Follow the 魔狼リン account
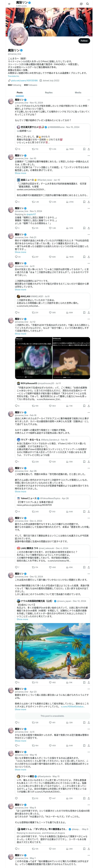Viewport: 98px width, 868px height. pyautogui.click(x=84, y=41)
